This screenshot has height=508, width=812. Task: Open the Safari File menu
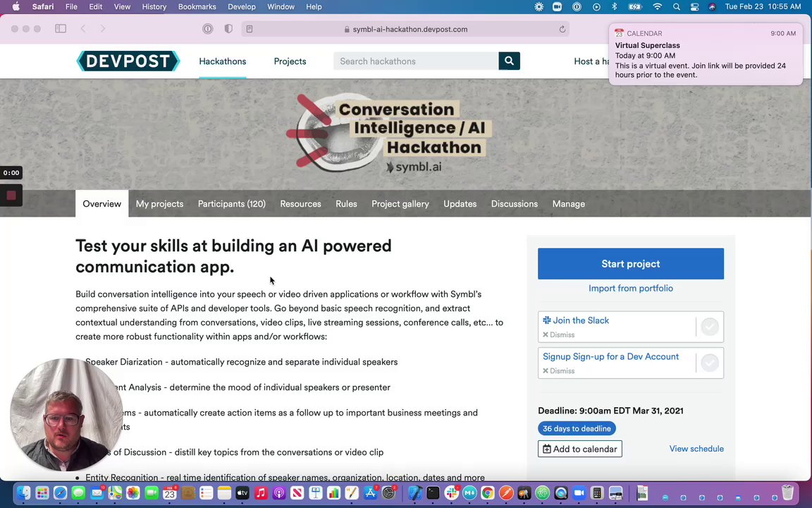71,7
